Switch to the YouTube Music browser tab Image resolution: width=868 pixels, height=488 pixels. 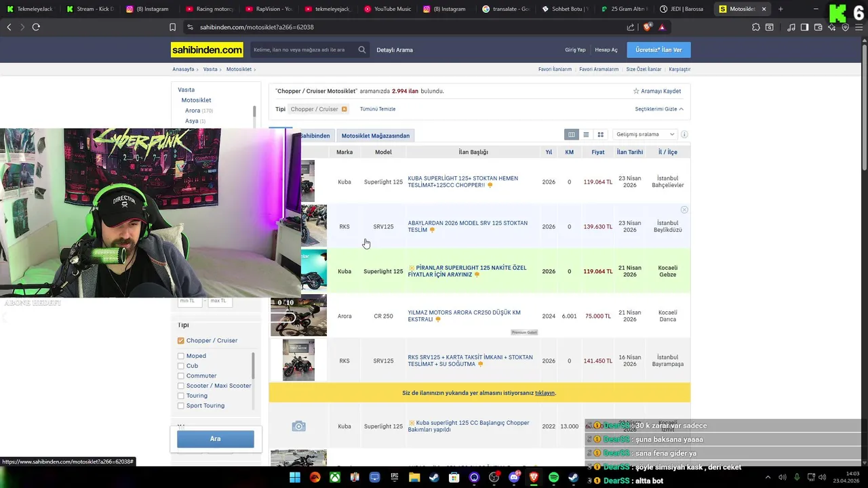tap(389, 9)
